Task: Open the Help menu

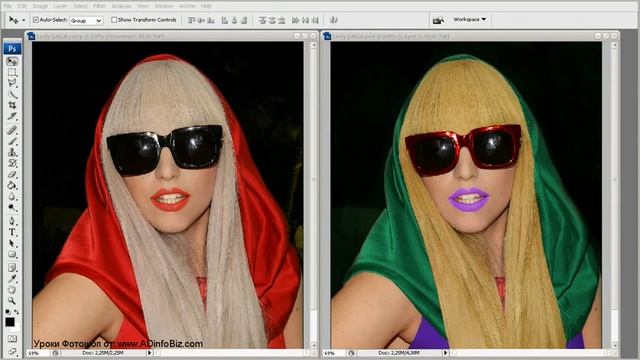Action: pos(206,6)
